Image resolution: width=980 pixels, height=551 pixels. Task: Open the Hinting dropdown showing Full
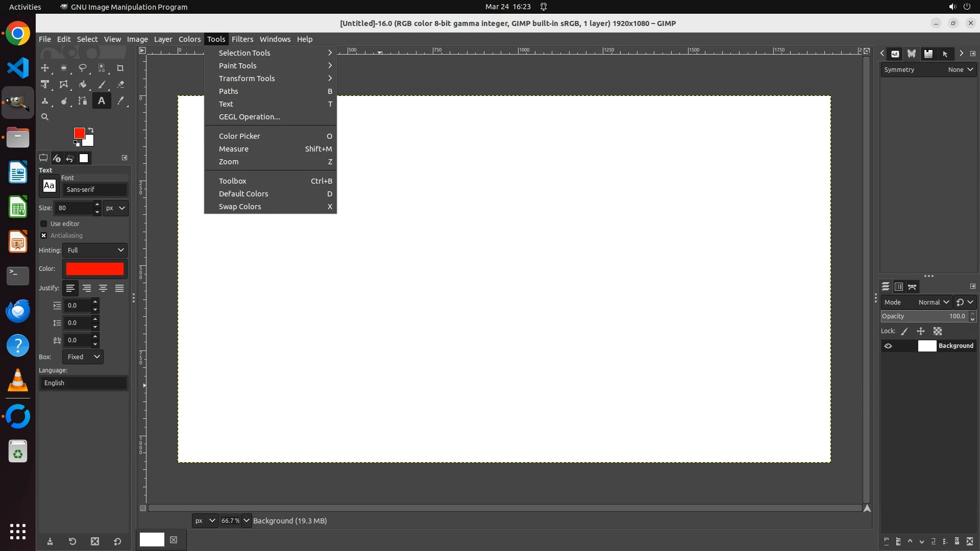(95, 250)
